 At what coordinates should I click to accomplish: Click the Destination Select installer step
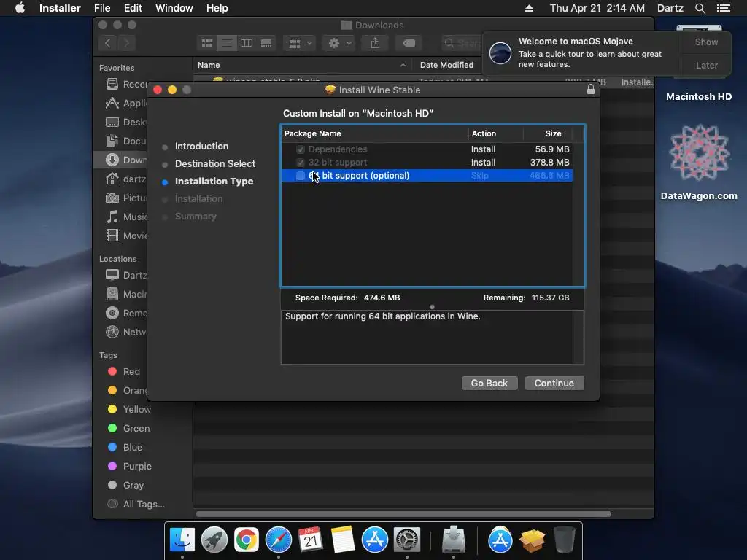click(x=215, y=164)
